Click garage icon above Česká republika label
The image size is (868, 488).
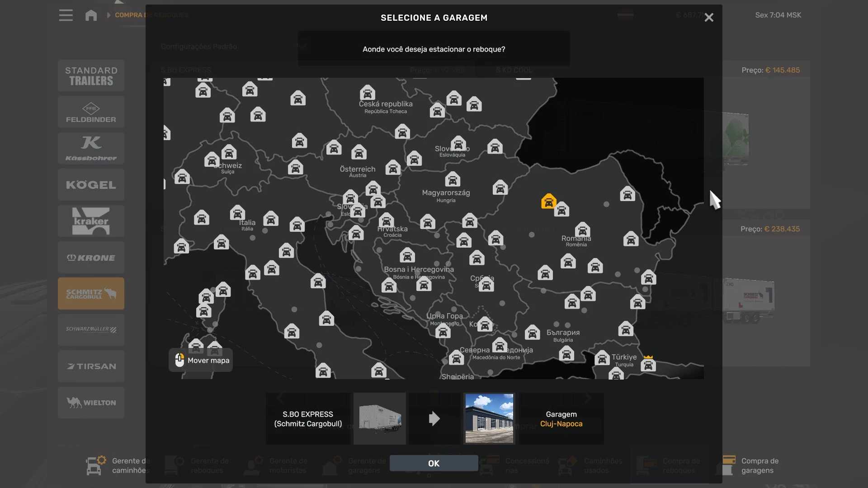pos(367,93)
